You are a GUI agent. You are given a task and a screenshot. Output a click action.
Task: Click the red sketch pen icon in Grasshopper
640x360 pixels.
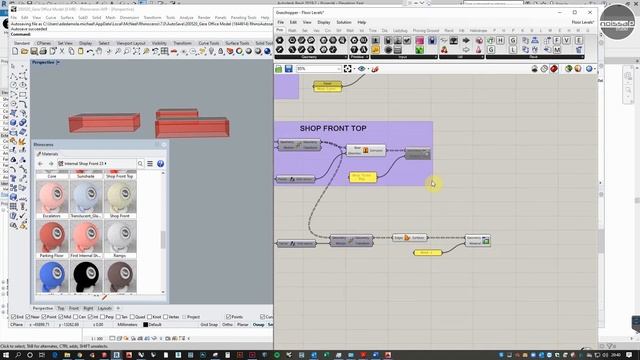click(x=375, y=69)
